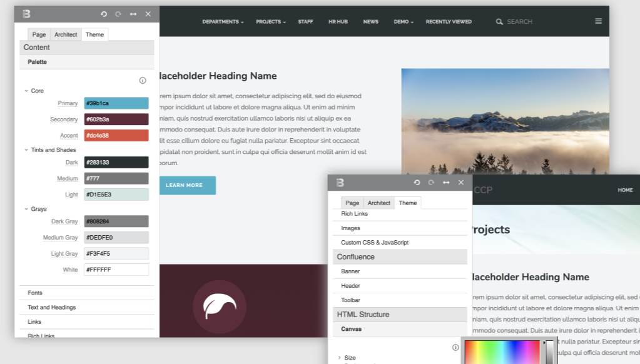Image resolution: width=640 pixels, height=364 pixels.
Task: Click the Brikit B logo on the left panel
Action: [x=26, y=13]
